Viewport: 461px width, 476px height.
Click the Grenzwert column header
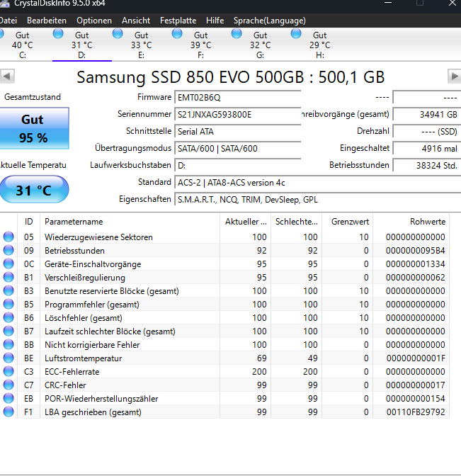pyautogui.click(x=348, y=222)
